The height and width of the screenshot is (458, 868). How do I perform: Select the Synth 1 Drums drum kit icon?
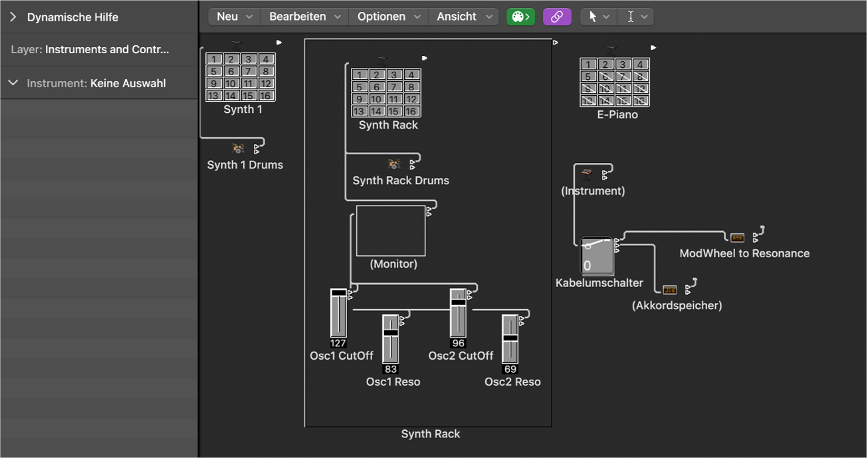pos(238,149)
